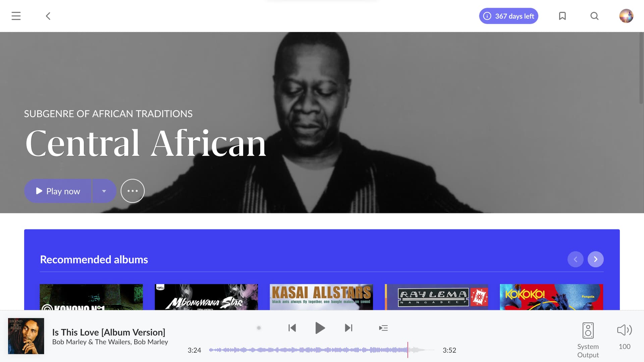Show previous recommended albums with left chevron
Screen dimensions: 644x362
(x=576, y=259)
